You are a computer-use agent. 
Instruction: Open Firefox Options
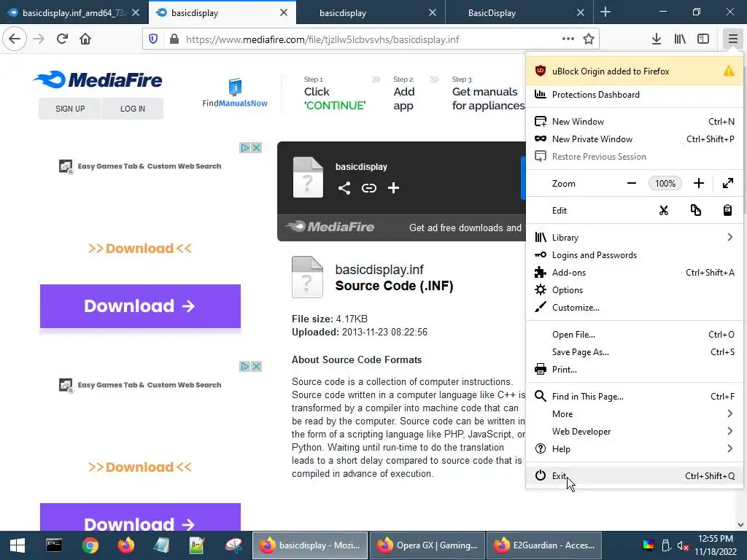pyautogui.click(x=634, y=290)
